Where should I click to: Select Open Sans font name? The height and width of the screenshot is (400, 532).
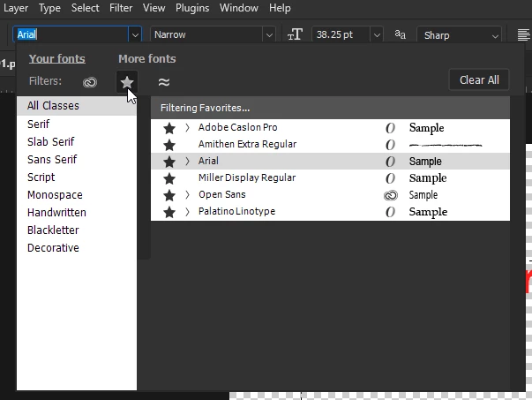point(222,194)
